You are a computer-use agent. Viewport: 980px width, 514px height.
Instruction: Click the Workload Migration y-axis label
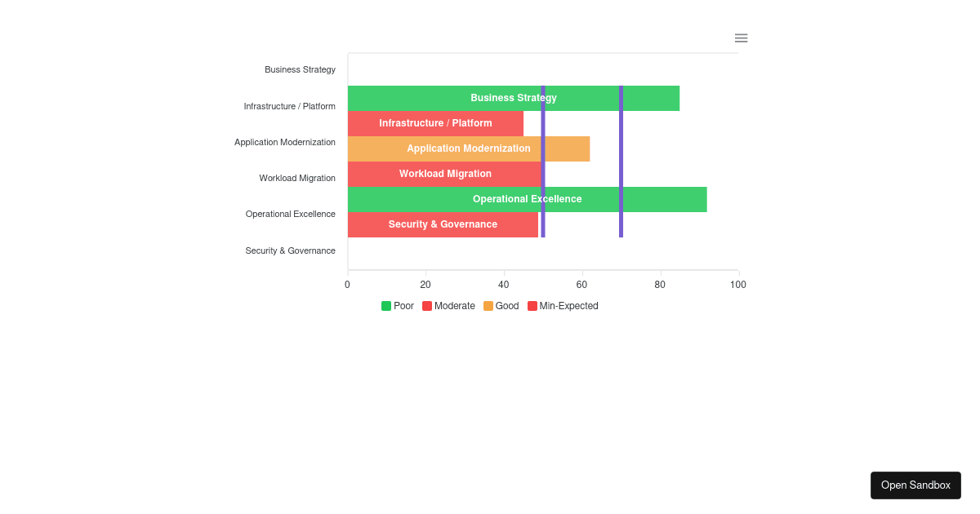(297, 178)
